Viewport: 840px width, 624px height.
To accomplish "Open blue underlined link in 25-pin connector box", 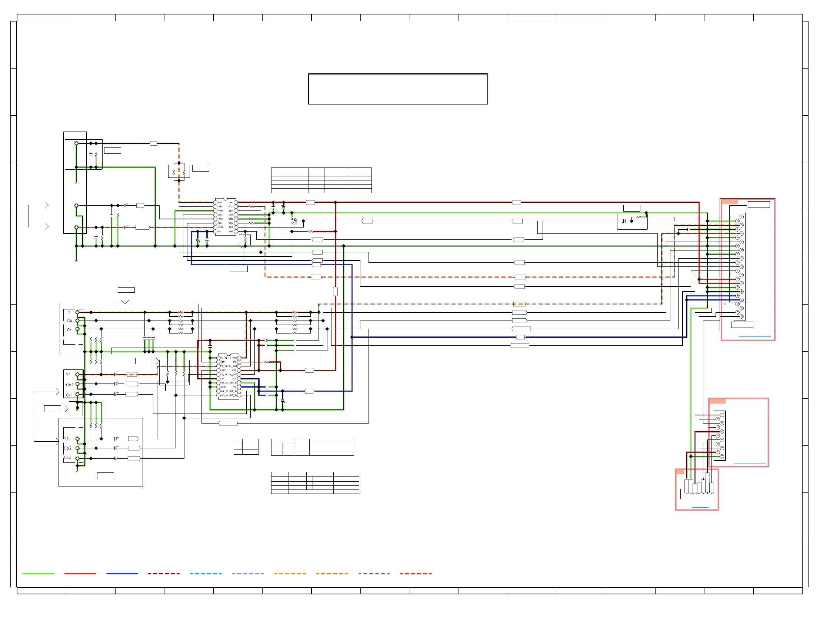I will coord(755,337).
